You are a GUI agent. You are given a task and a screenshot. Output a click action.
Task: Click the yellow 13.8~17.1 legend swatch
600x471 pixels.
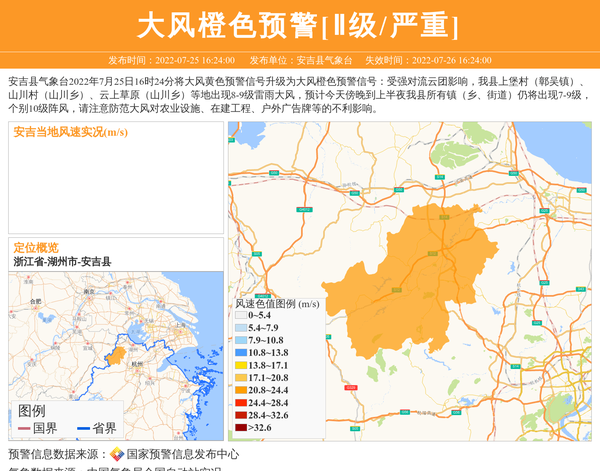tap(241, 365)
